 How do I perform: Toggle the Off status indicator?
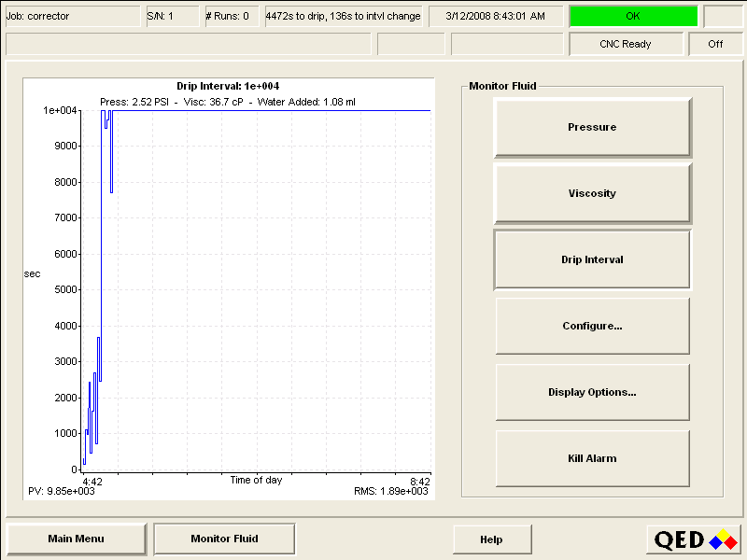715,44
